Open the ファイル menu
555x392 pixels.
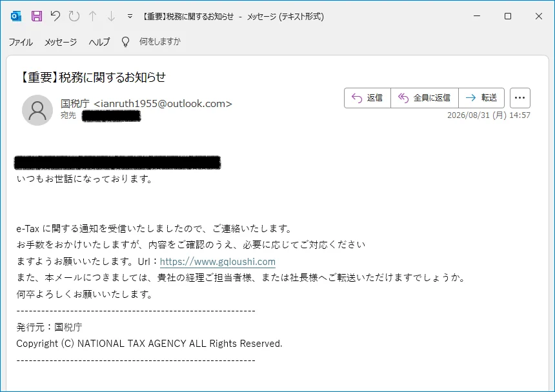21,42
